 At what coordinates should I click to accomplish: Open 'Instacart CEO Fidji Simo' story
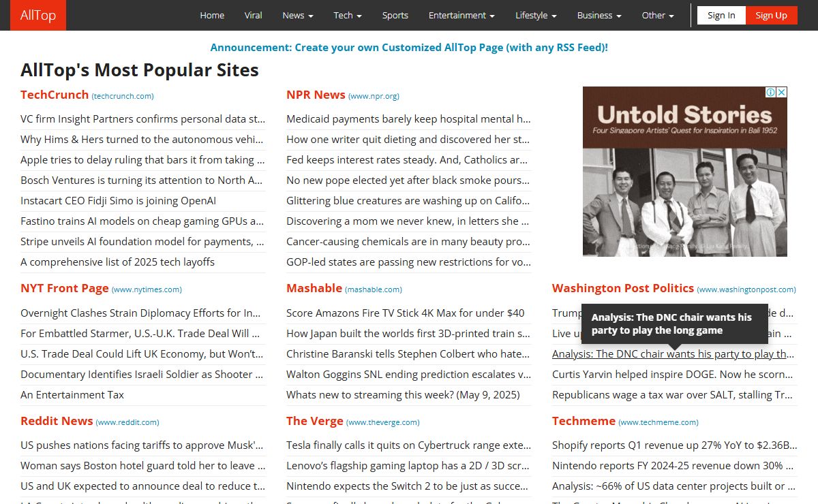tap(118, 201)
